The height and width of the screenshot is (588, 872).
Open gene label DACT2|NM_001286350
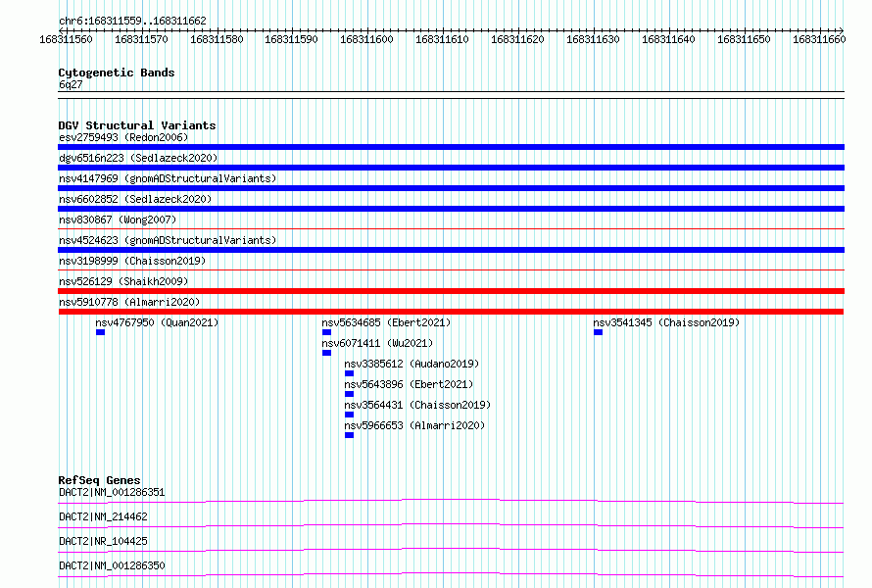click(112, 565)
